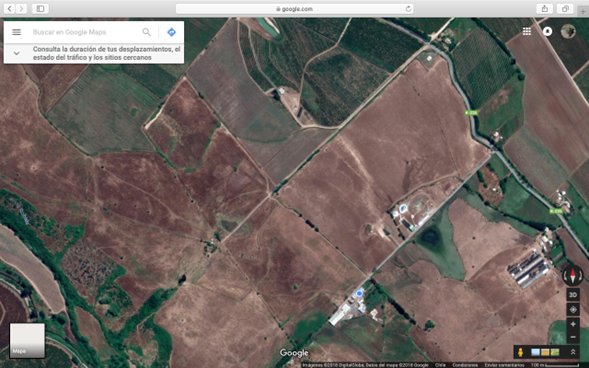Toggle the 3D tilt view
The image size is (589, 368).
click(x=573, y=295)
